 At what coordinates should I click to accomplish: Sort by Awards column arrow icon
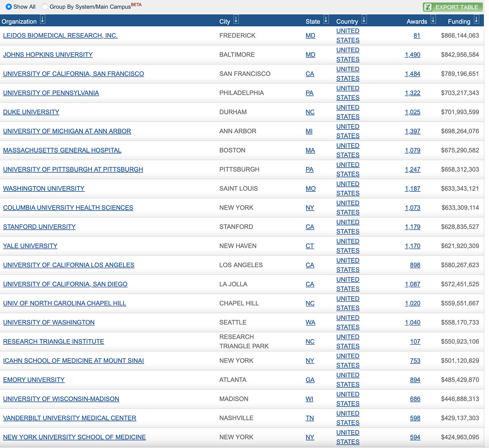pyautogui.click(x=433, y=20)
